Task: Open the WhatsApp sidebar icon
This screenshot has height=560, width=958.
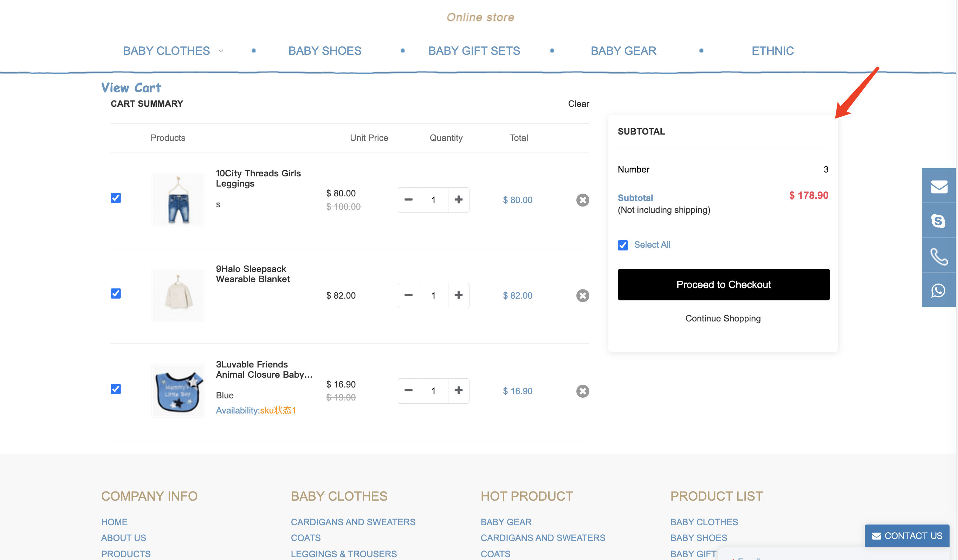Action: tap(939, 291)
